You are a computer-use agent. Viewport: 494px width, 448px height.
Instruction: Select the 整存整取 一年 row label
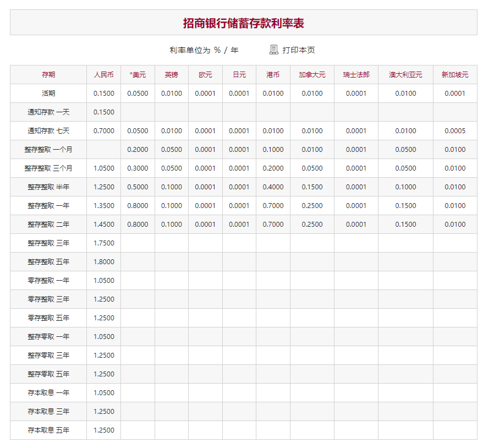click(48, 205)
